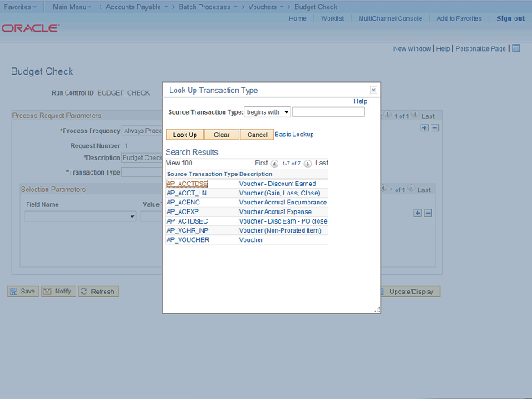The image size is (532, 399).
Task: Click View 100 in search results
Action: pyautogui.click(x=180, y=163)
